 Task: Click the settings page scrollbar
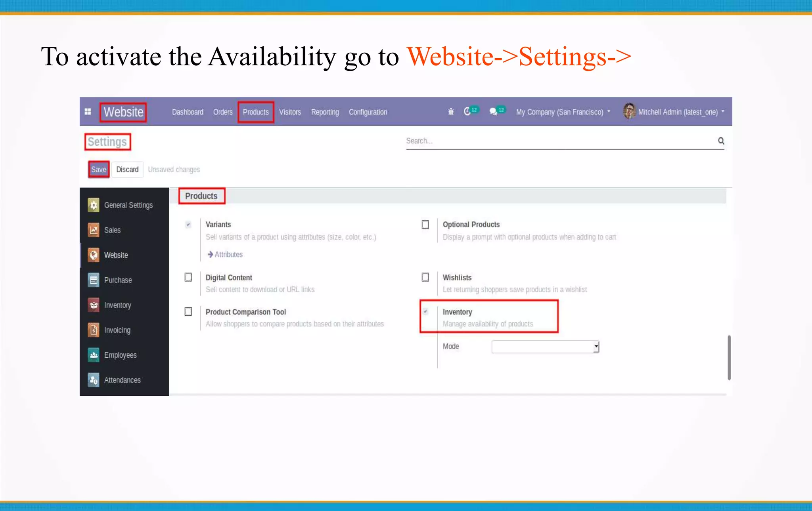[x=729, y=358]
